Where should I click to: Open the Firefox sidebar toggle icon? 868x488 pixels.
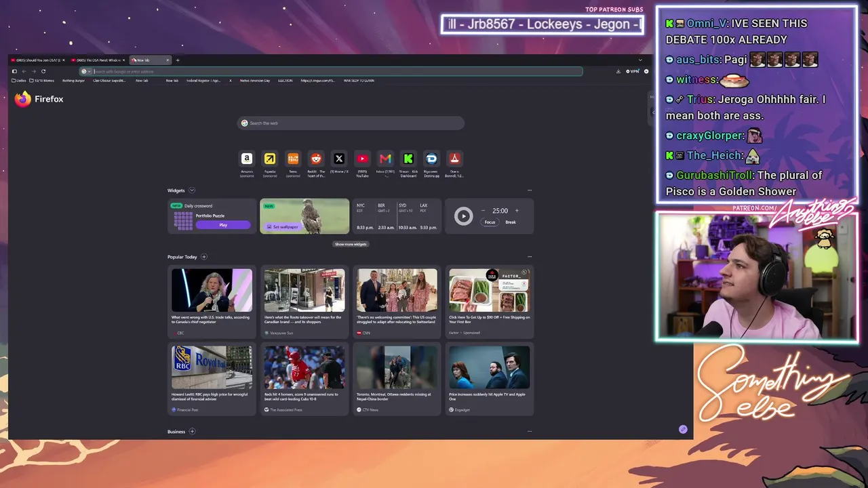point(14,71)
